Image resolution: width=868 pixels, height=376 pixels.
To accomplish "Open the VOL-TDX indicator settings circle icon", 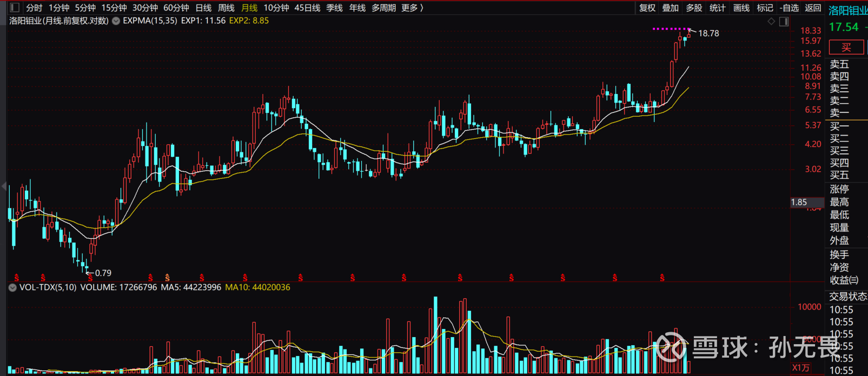I will coord(12,287).
